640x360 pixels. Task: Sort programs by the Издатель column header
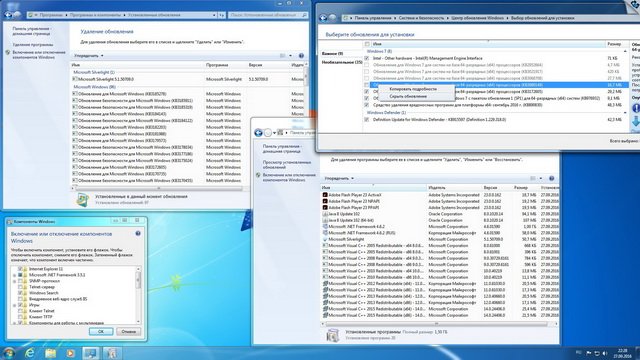436,188
